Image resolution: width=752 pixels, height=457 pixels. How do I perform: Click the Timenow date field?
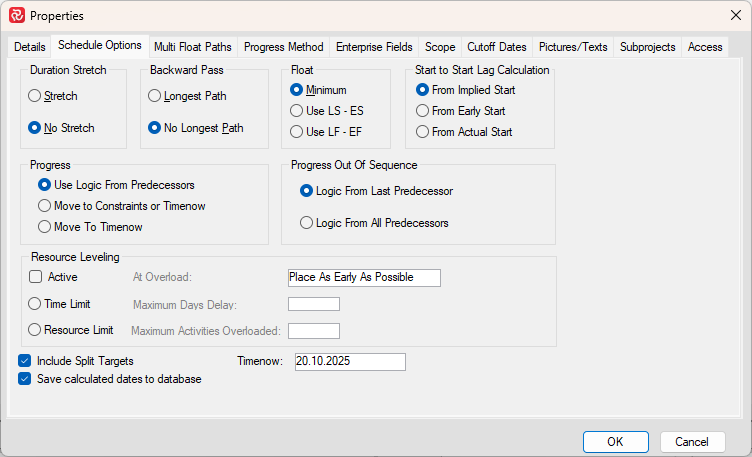coord(349,361)
